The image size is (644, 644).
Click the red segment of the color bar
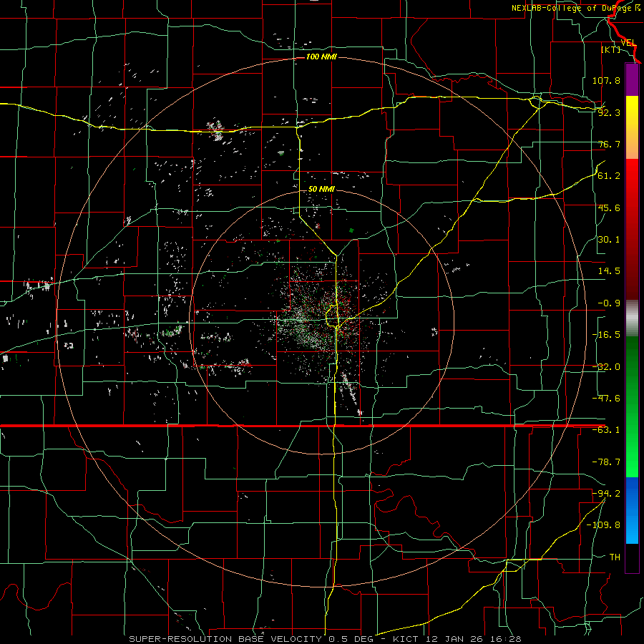coord(632,229)
